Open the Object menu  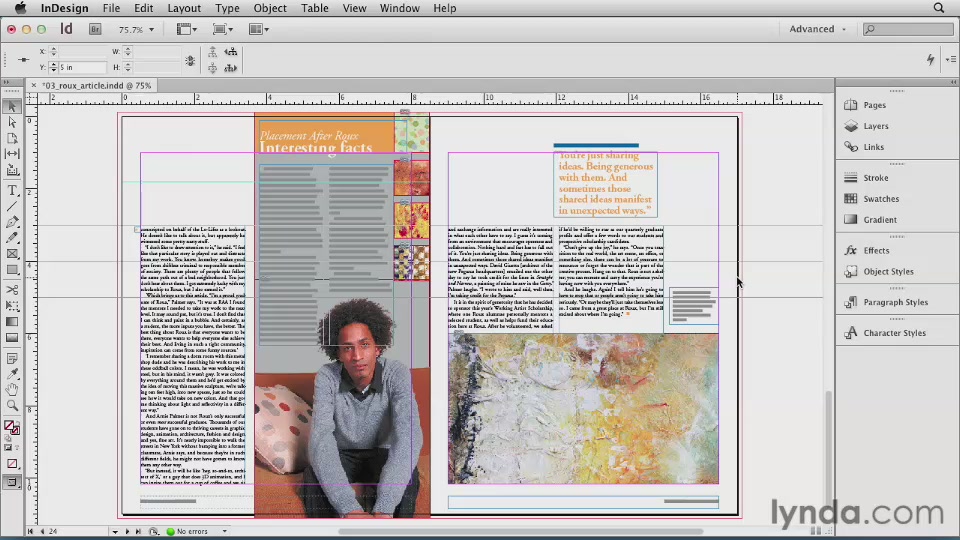(270, 8)
